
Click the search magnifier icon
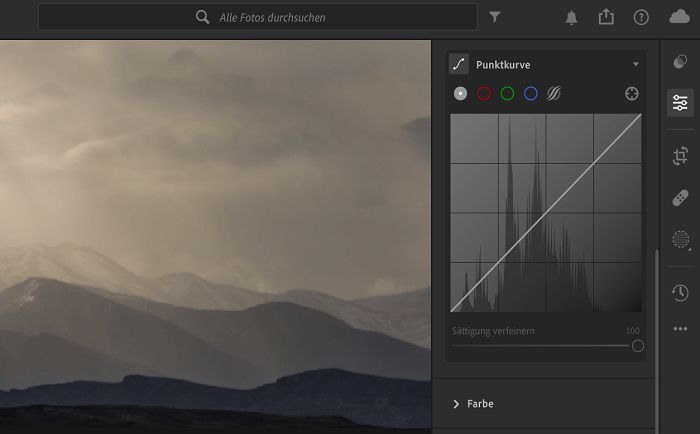(202, 17)
